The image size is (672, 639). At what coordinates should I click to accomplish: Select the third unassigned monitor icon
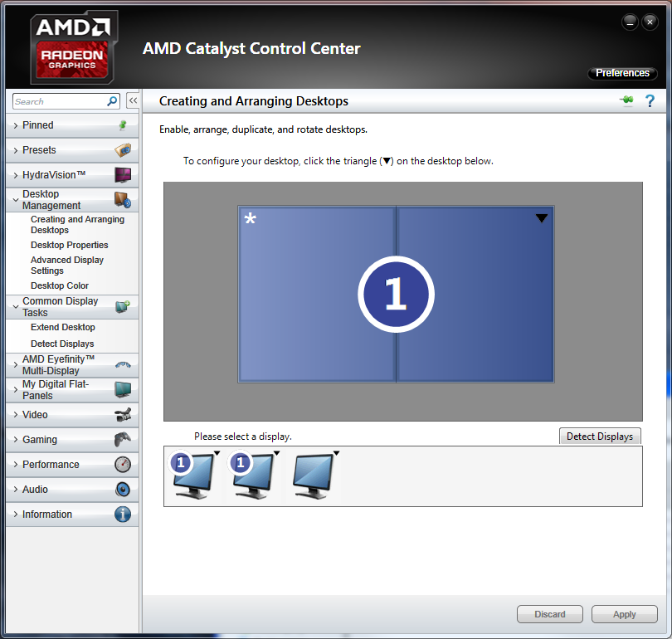313,476
